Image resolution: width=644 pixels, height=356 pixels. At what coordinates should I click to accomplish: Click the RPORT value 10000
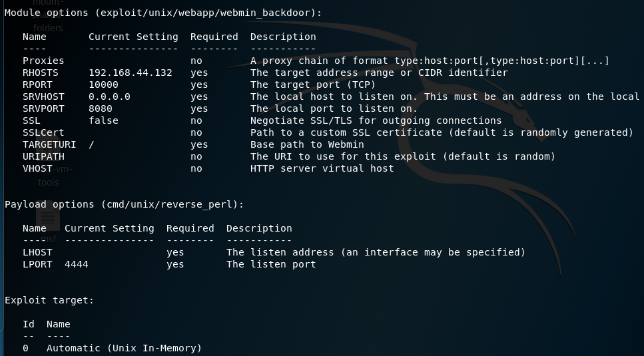(x=103, y=85)
